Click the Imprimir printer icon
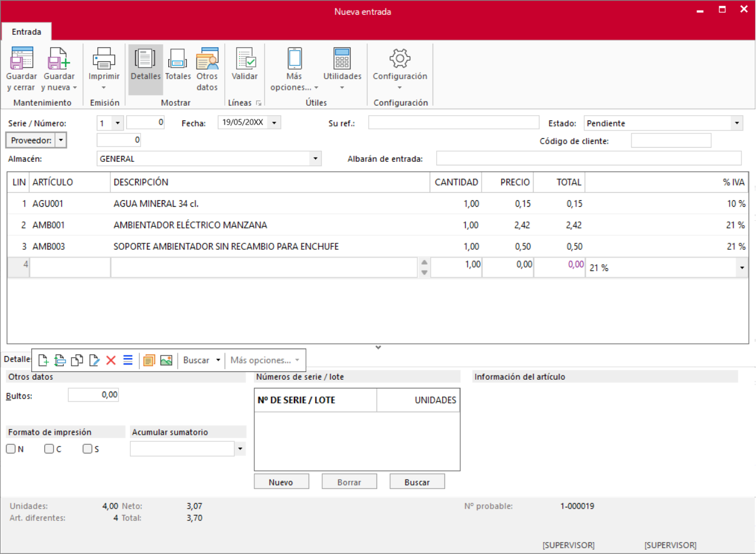Screen dimensions: 756x554 tap(104, 58)
